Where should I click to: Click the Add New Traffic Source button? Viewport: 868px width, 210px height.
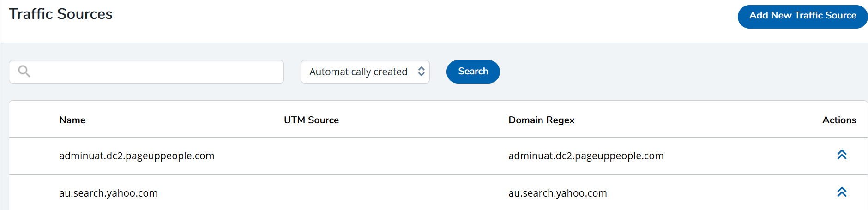click(802, 16)
